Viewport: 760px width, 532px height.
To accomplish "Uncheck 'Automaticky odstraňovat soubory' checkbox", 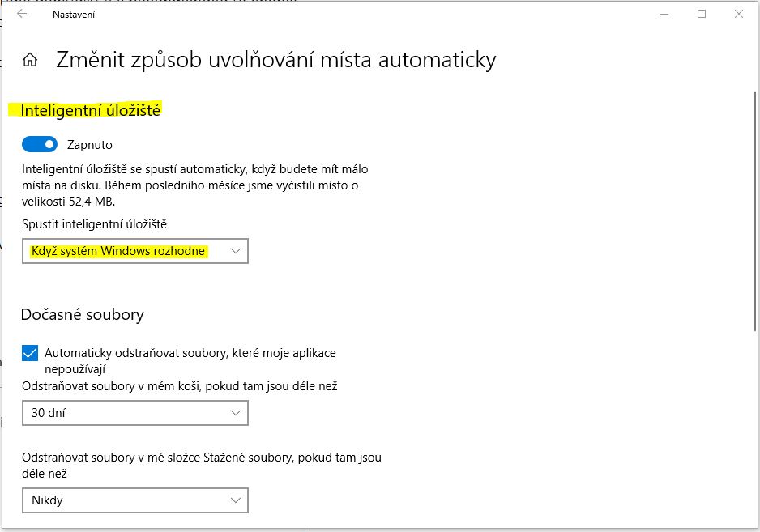I will point(30,353).
